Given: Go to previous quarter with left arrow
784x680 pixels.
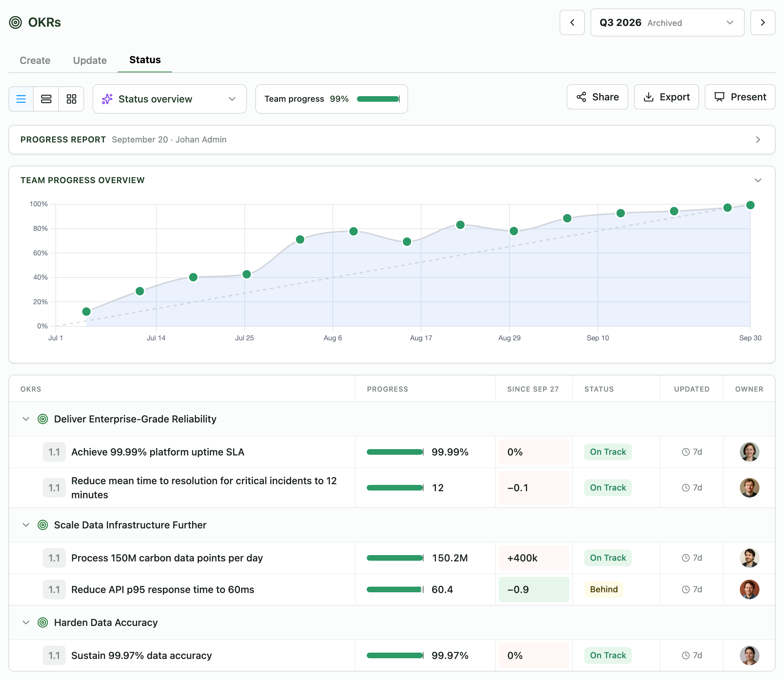Looking at the screenshot, I should pos(572,22).
